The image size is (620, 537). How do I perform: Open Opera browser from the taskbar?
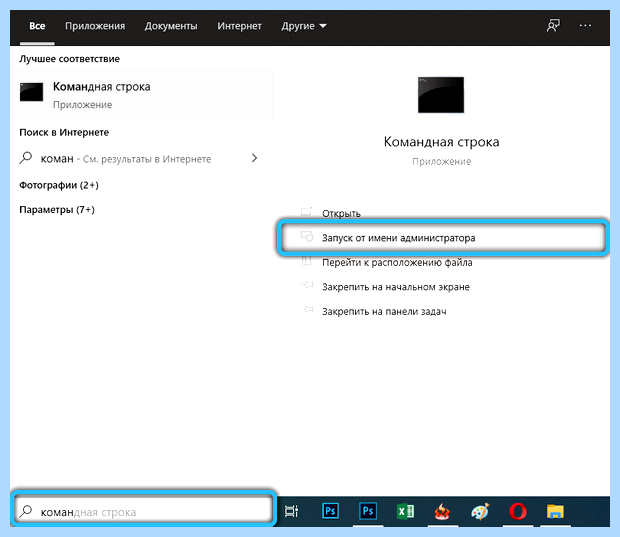(518, 511)
